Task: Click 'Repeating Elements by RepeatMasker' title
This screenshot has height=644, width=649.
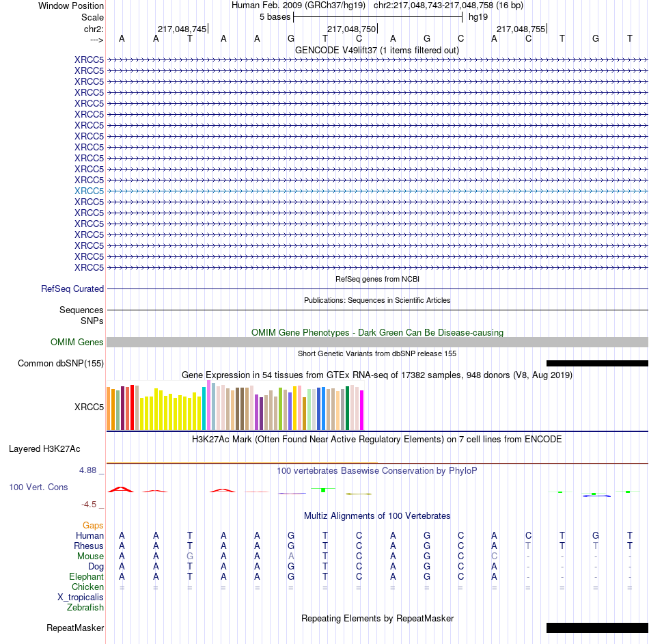Action: (378, 618)
